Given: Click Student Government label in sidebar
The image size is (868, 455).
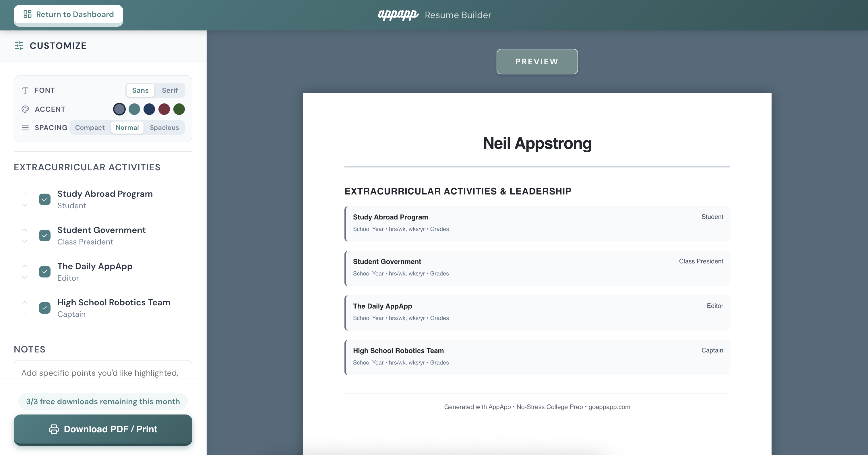Looking at the screenshot, I should coord(101,230).
